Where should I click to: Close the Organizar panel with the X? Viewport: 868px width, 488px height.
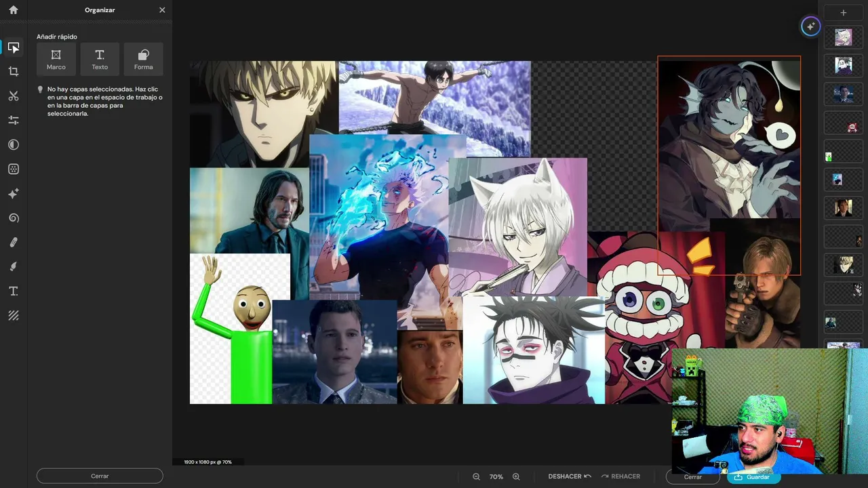pos(162,10)
